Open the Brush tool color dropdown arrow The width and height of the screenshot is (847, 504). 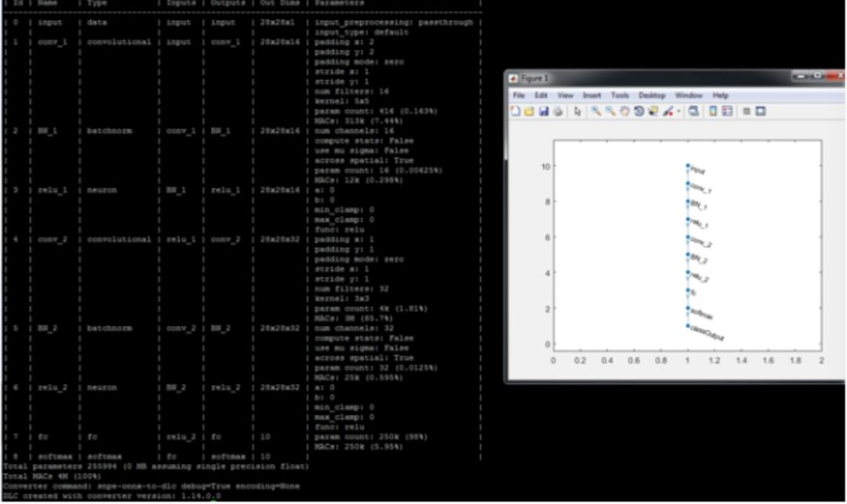(x=678, y=112)
